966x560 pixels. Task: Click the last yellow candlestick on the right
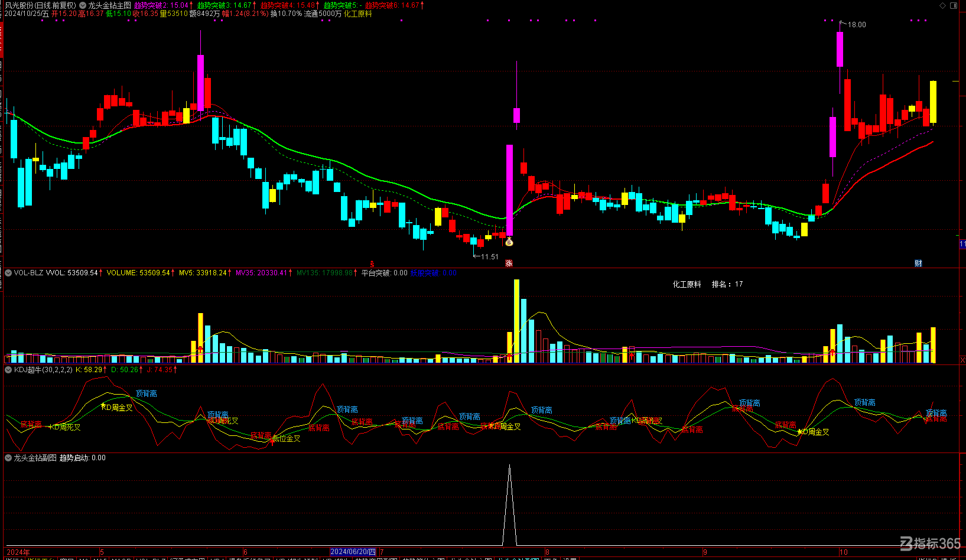pyautogui.click(x=933, y=102)
